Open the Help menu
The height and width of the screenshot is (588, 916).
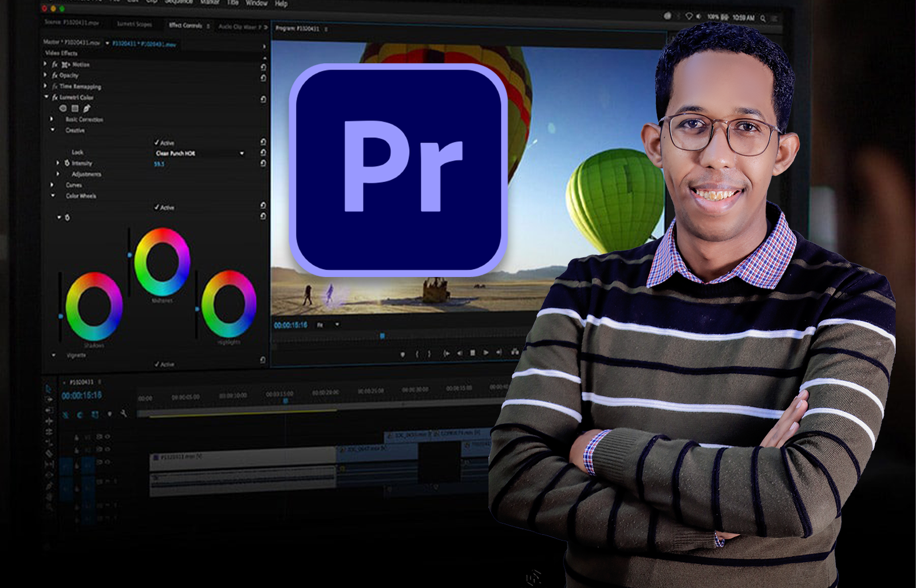(x=281, y=3)
